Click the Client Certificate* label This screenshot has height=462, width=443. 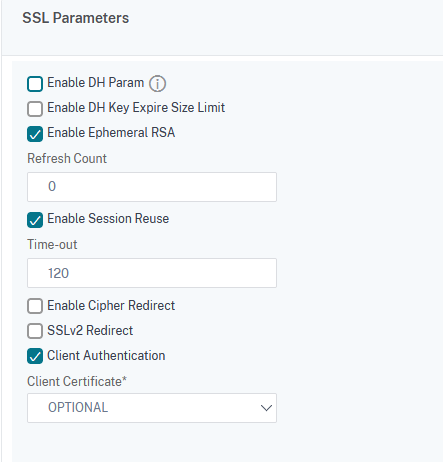point(77,381)
